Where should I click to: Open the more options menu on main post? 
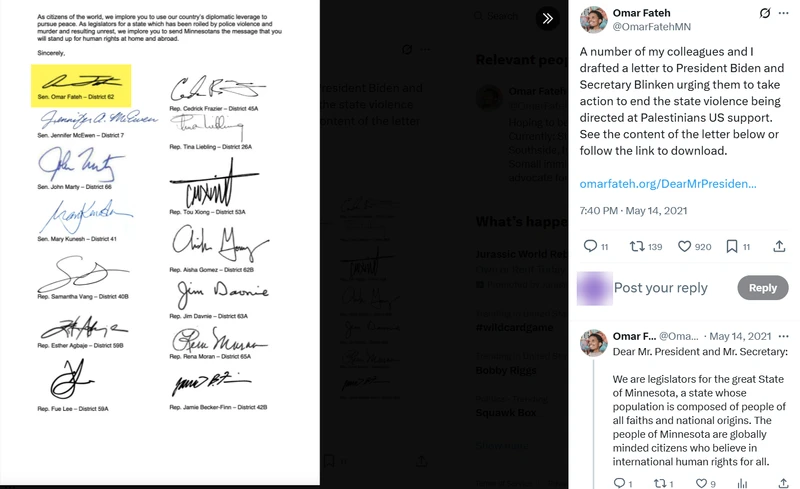click(784, 13)
